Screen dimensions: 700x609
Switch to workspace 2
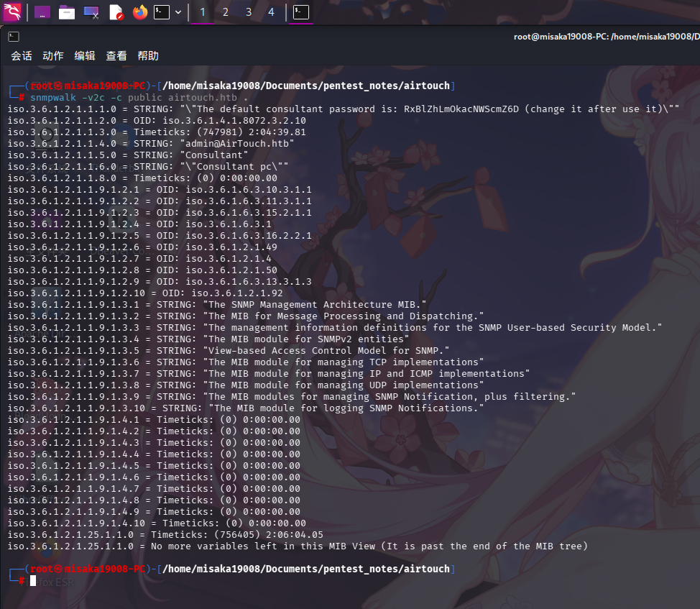[x=226, y=12]
